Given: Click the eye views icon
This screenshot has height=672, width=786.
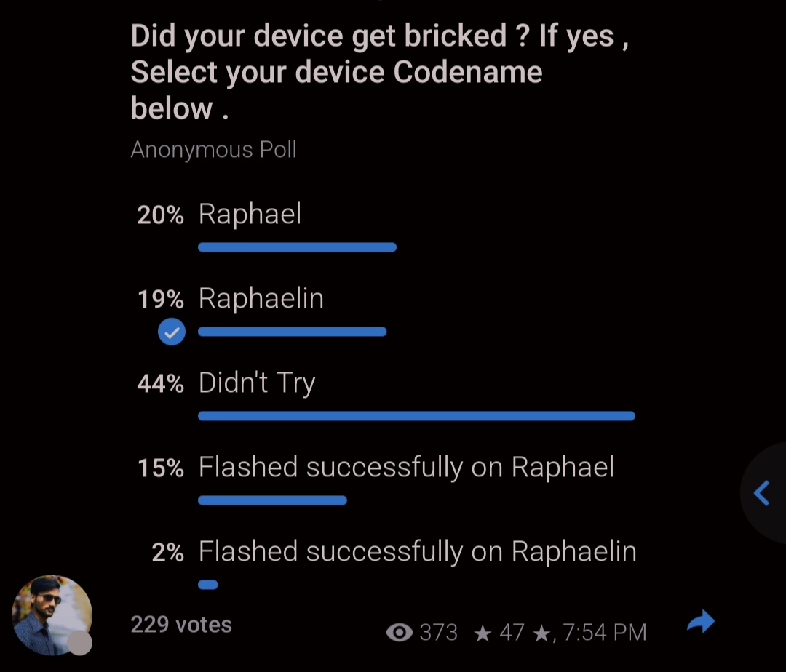Looking at the screenshot, I should (399, 633).
